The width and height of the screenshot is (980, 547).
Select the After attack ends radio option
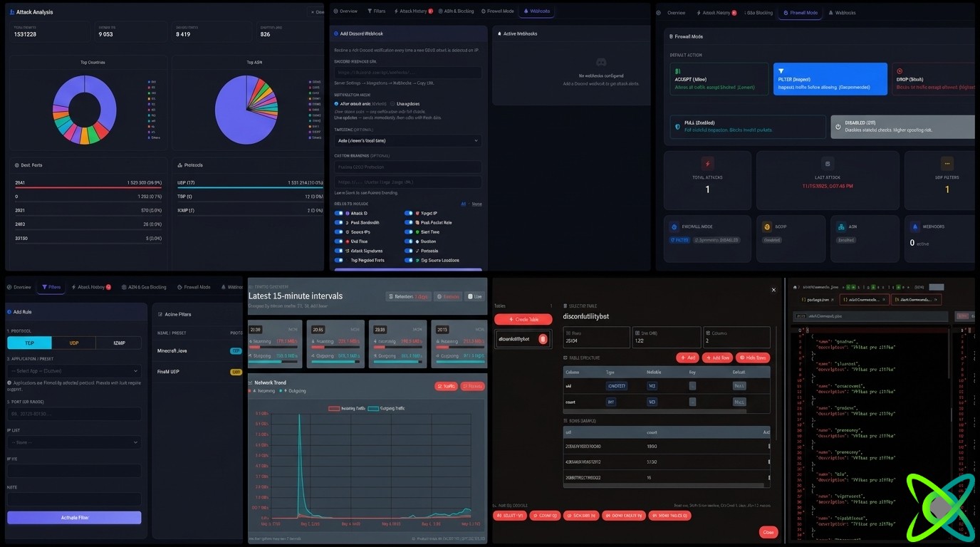pyautogui.click(x=336, y=103)
